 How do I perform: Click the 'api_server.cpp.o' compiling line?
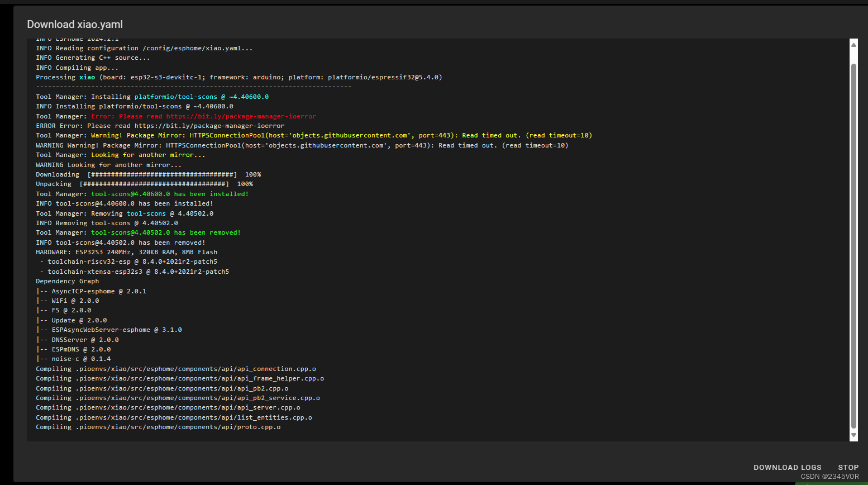pyautogui.click(x=168, y=408)
